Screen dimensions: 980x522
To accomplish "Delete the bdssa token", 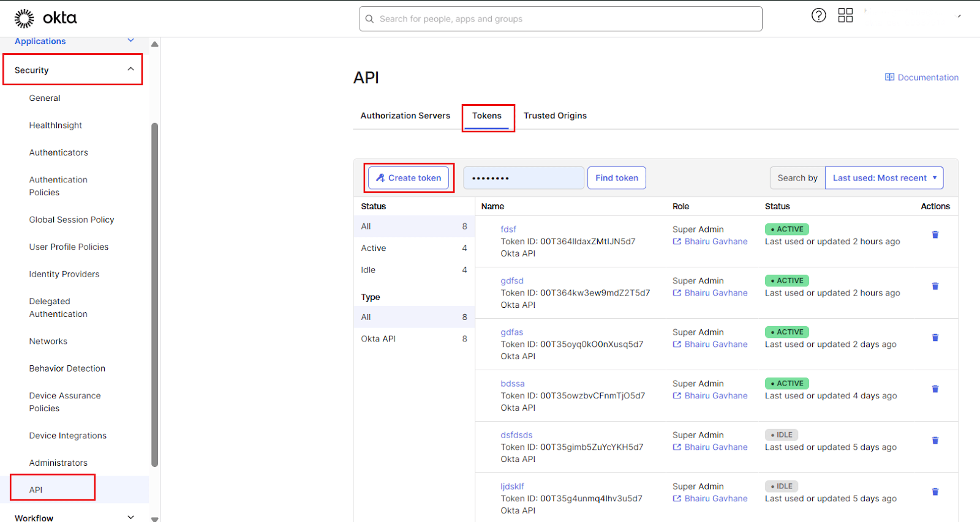I will click(x=935, y=389).
